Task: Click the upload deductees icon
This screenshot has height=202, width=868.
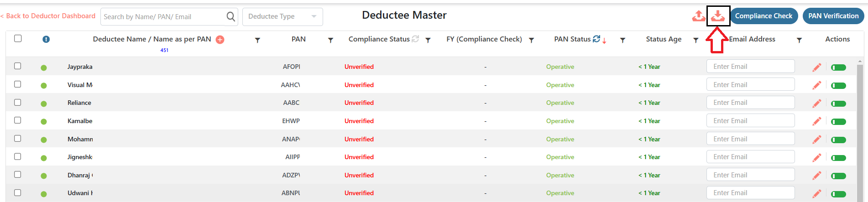Action: coord(698,16)
